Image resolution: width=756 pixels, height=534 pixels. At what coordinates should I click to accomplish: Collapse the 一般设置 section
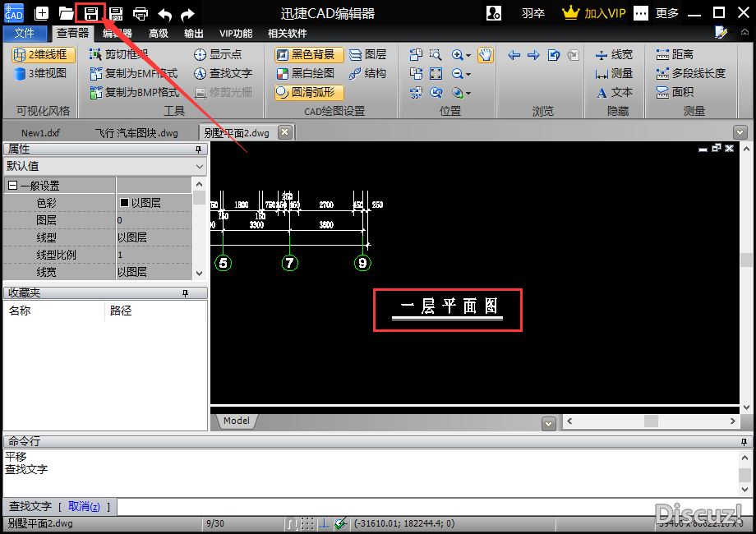(12, 186)
